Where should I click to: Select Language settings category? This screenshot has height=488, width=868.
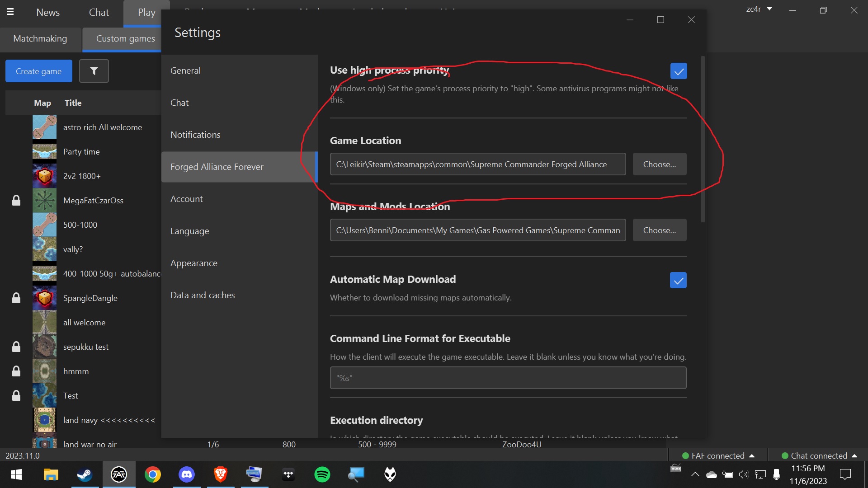[x=240, y=231]
